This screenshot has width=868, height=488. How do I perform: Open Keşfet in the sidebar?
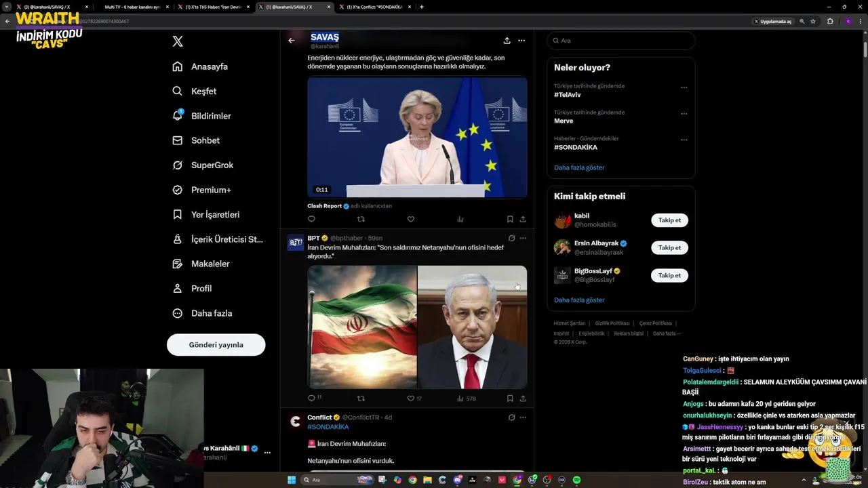195,91
